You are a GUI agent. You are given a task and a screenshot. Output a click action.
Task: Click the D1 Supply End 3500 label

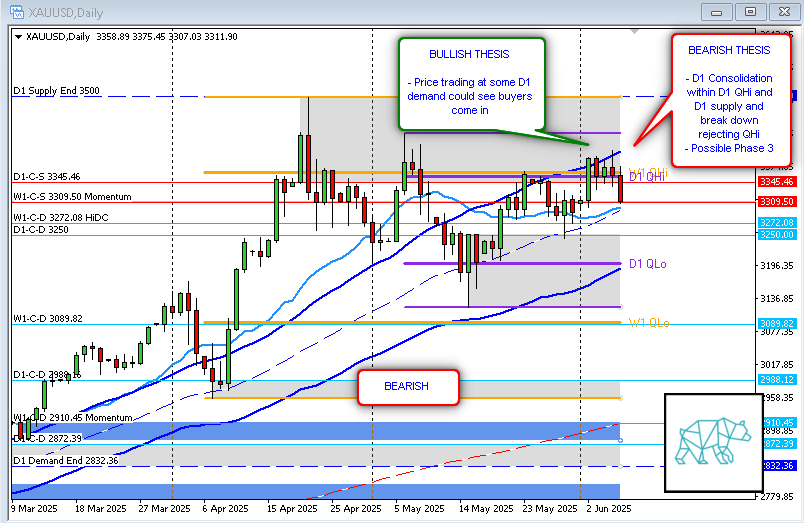coord(56,90)
